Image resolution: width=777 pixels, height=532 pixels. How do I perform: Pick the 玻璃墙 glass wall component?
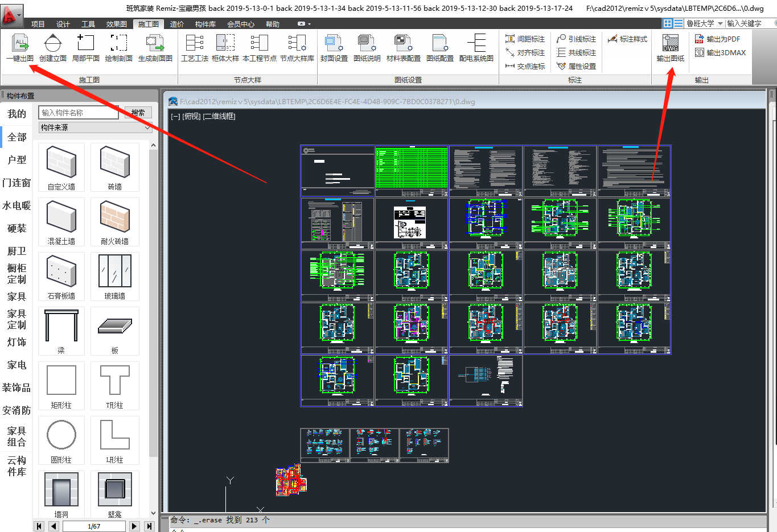click(115, 277)
